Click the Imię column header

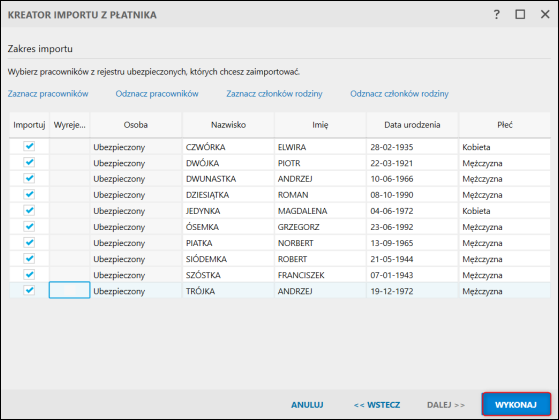pyautogui.click(x=320, y=125)
